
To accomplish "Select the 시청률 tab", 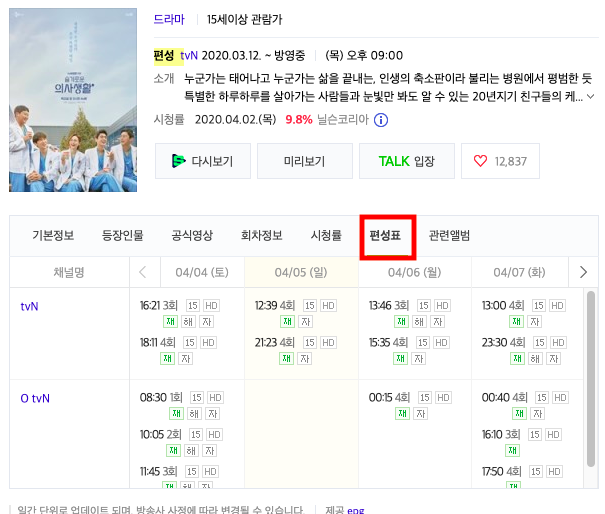I will coord(326,235).
